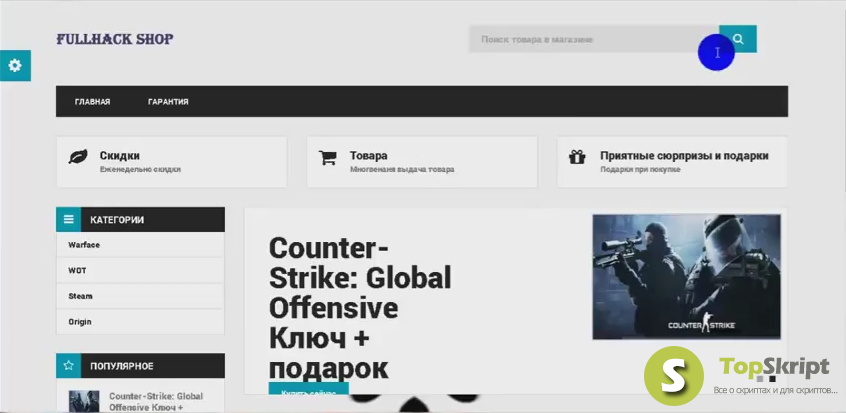Image resolution: width=846 pixels, height=413 pixels.
Task: Click the magnifier search button
Action: 738,39
